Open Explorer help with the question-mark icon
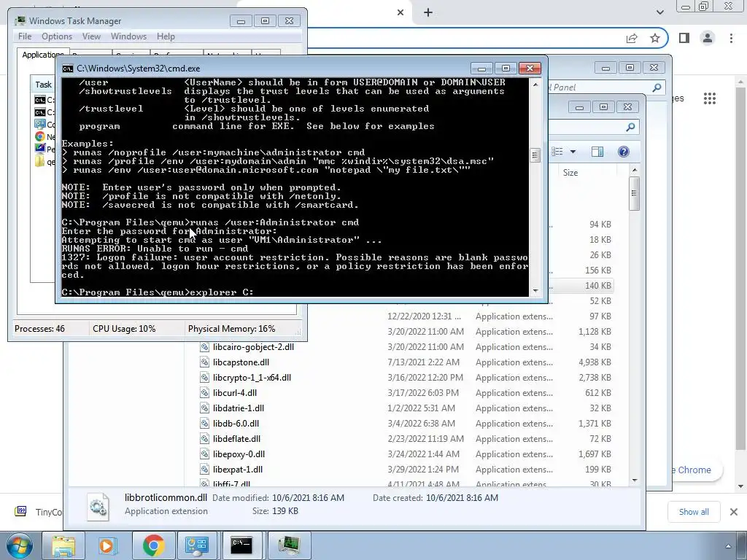 623,152
